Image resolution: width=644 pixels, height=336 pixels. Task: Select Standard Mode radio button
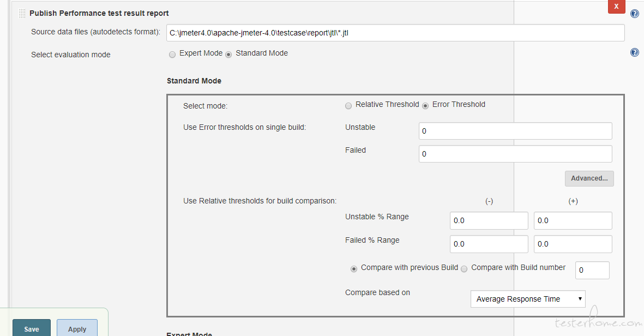(228, 54)
